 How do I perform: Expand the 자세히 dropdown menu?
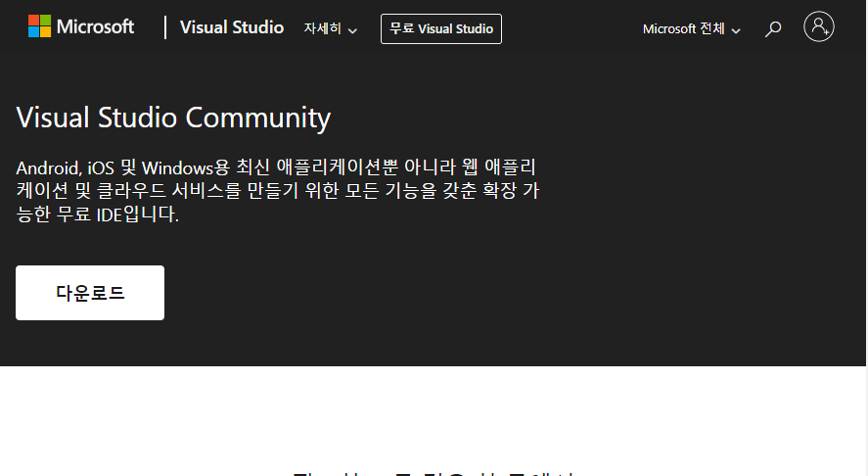click(x=331, y=28)
